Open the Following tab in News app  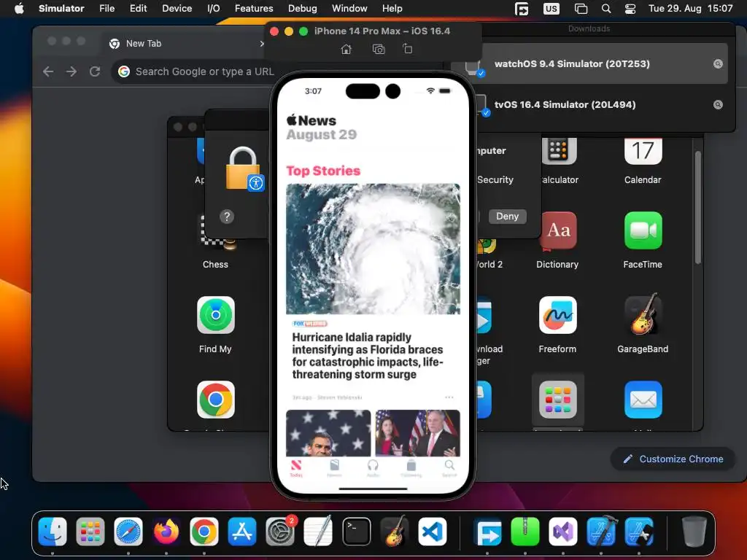(411, 467)
